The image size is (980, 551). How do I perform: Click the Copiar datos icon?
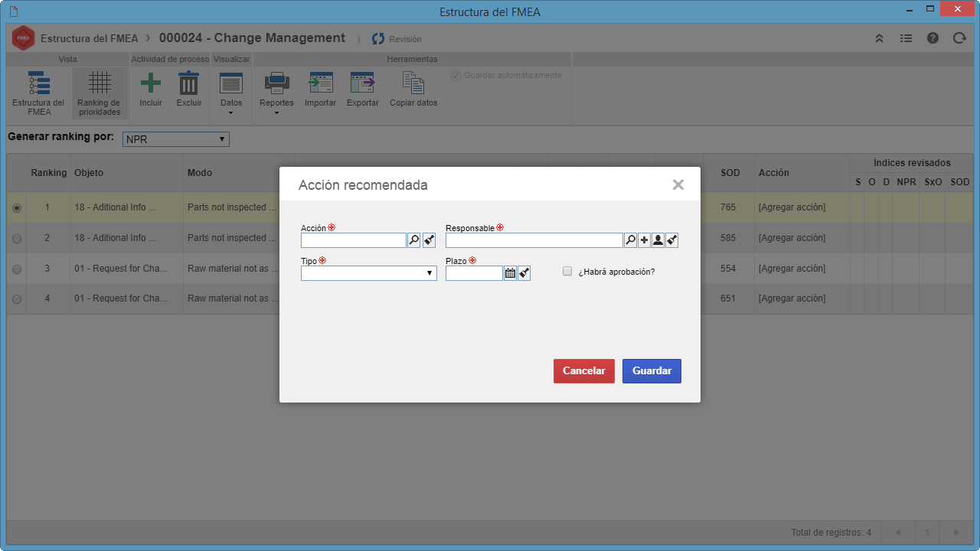[x=413, y=83]
